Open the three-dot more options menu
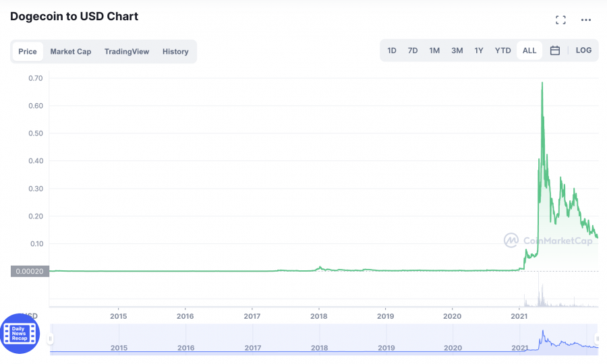Image resolution: width=607 pixels, height=364 pixels. [585, 20]
